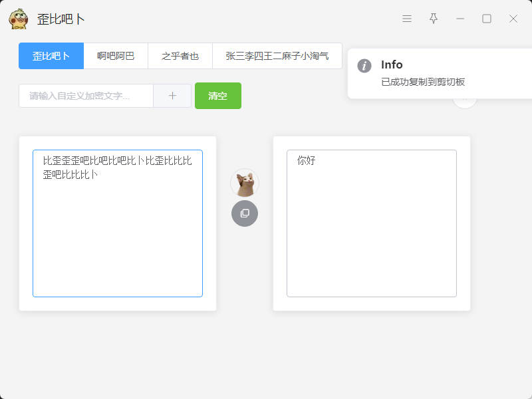Click the app logo in the title bar

[x=19, y=19]
